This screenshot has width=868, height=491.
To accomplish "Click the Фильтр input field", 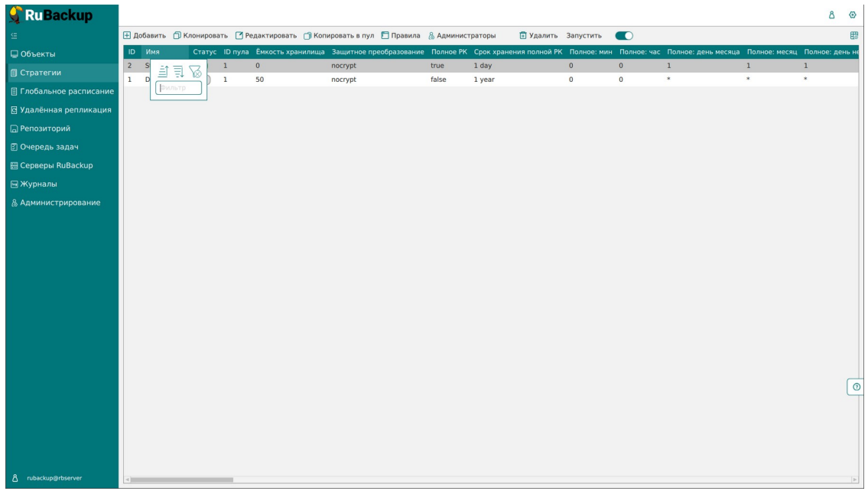I will coord(178,88).
